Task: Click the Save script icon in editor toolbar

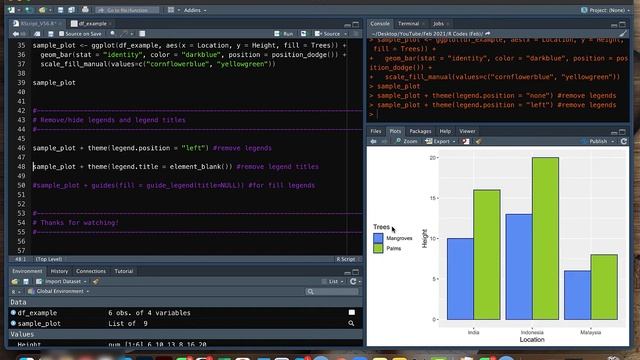Action: click(x=51, y=34)
